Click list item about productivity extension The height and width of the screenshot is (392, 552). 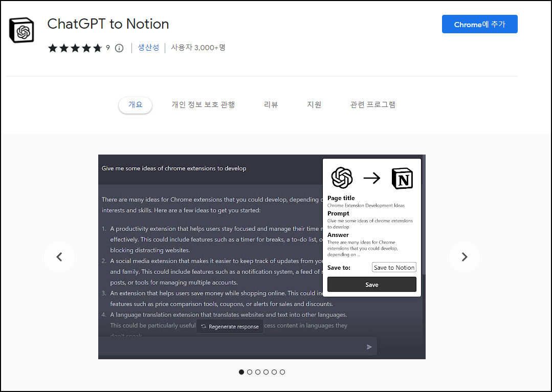tap(212, 239)
